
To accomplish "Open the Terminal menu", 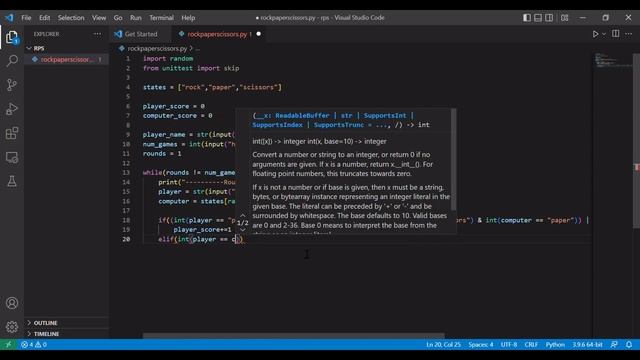I will [x=161, y=18].
